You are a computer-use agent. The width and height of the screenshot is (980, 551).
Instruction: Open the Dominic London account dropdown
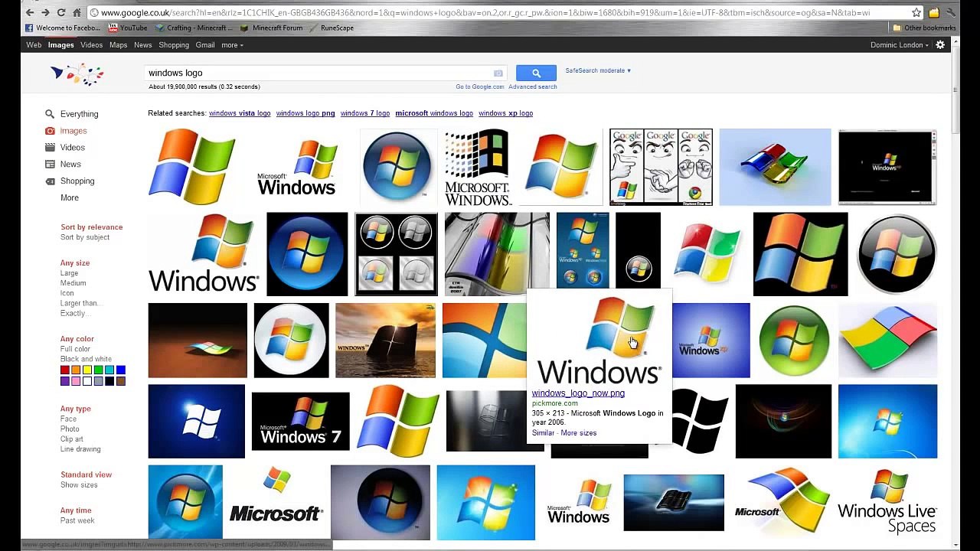899,45
